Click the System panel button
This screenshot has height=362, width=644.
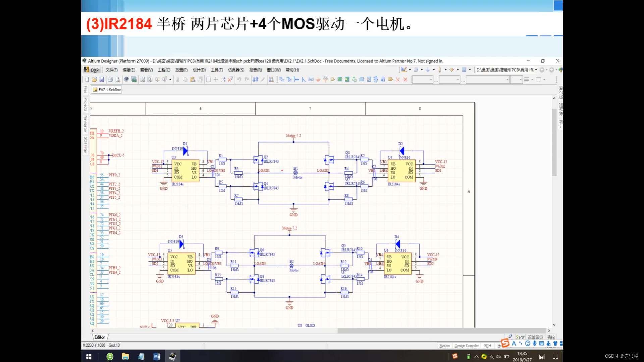[x=445, y=346]
